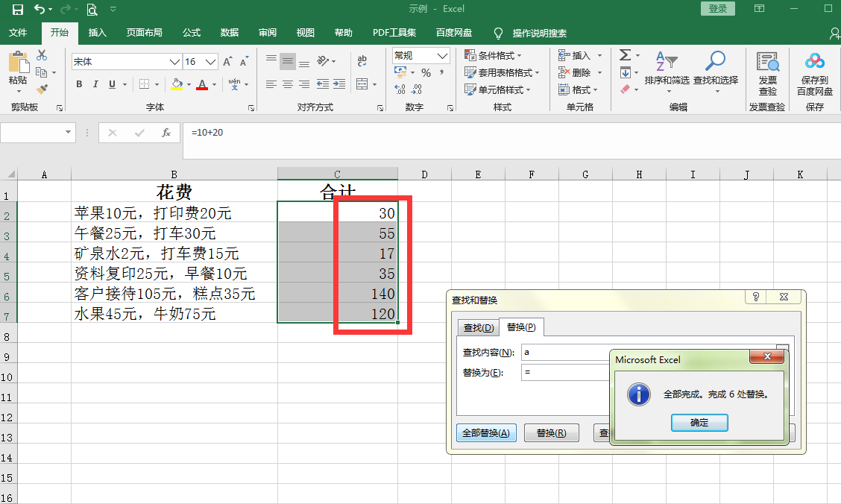The image size is (841, 504).
Task: Toggle align text left
Action: tap(271, 84)
